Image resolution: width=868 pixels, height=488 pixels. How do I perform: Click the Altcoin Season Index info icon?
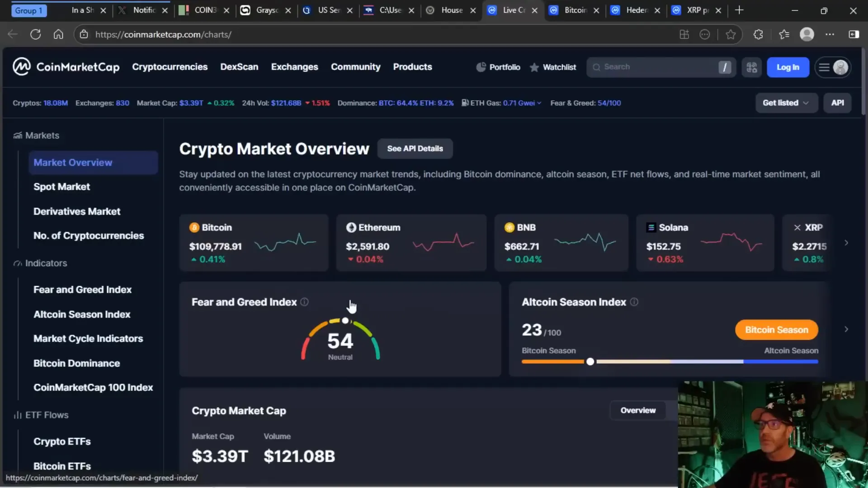click(634, 302)
